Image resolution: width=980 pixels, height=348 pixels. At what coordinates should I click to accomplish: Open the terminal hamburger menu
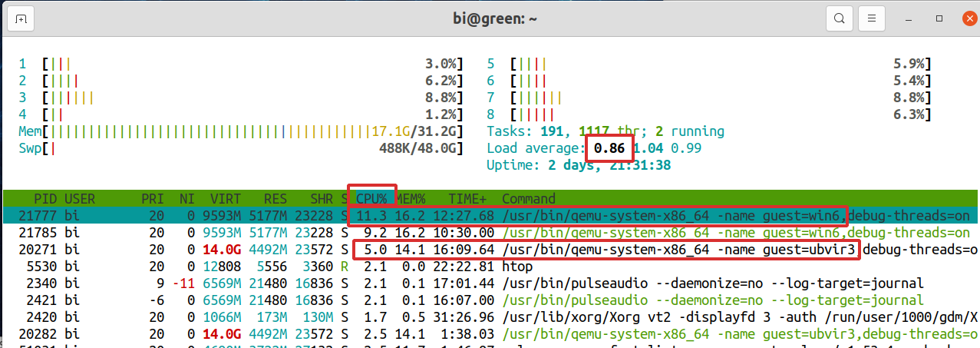(x=870, y=18)
